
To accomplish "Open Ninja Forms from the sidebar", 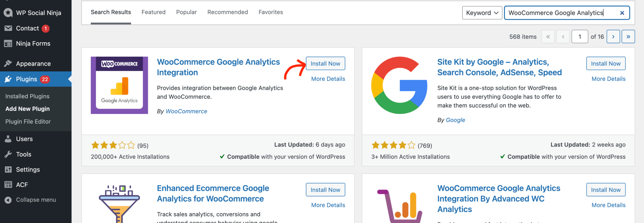I will (8, 43).
